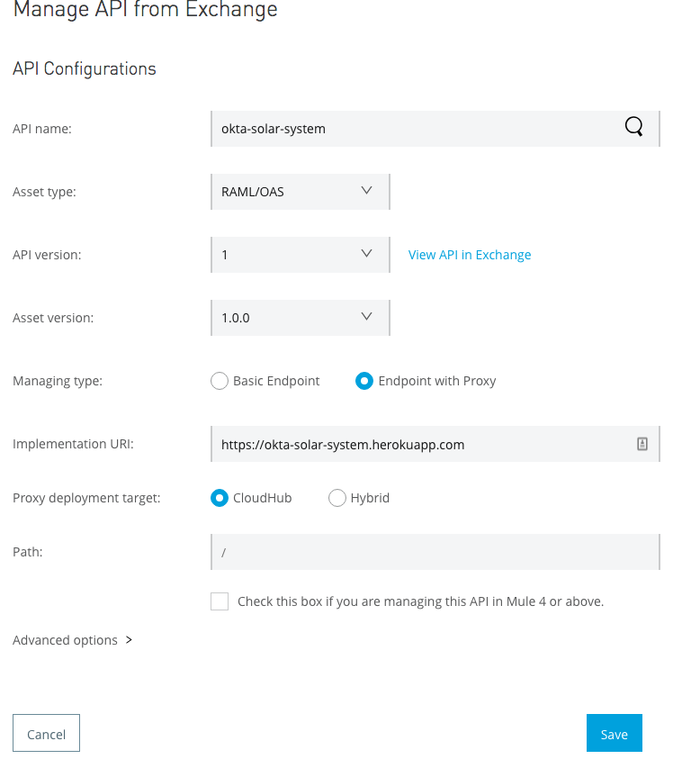Click the View API in Exchange link
The width and height of the screenshot is (700, 759).
coord(470,255)
